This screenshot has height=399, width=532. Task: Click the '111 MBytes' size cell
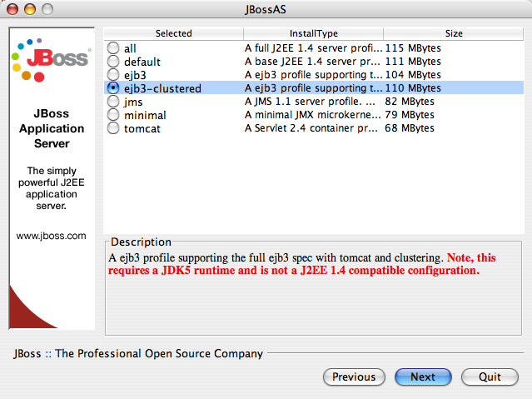[413, 62]
